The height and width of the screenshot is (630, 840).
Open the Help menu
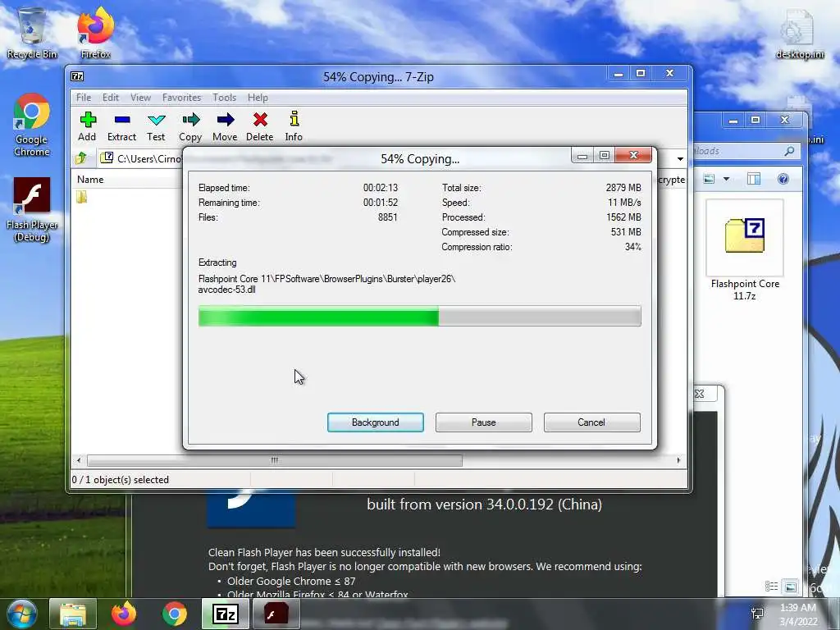point(258,98)
